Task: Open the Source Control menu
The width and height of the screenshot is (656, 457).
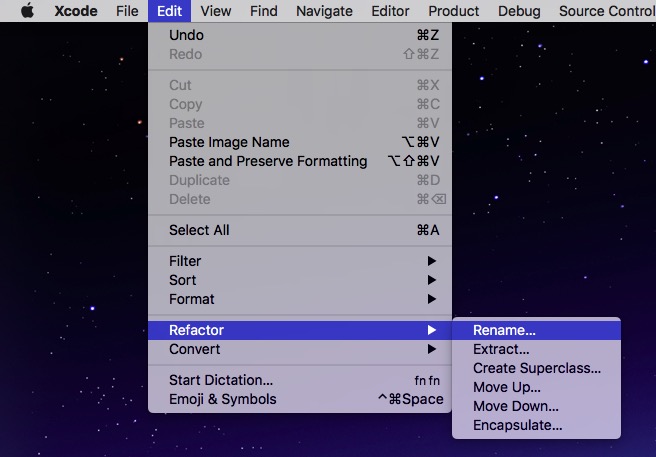Action: pyautogui.click(x=607, y=11)
